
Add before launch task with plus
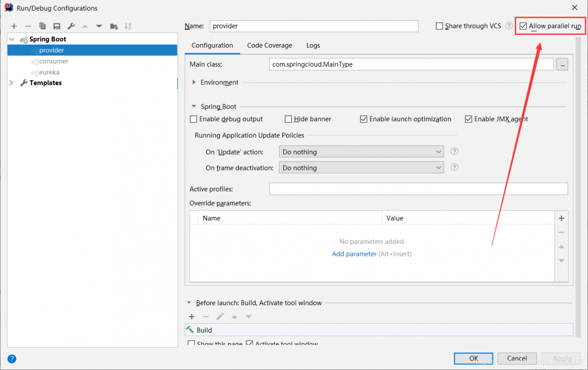pos(192,317)
